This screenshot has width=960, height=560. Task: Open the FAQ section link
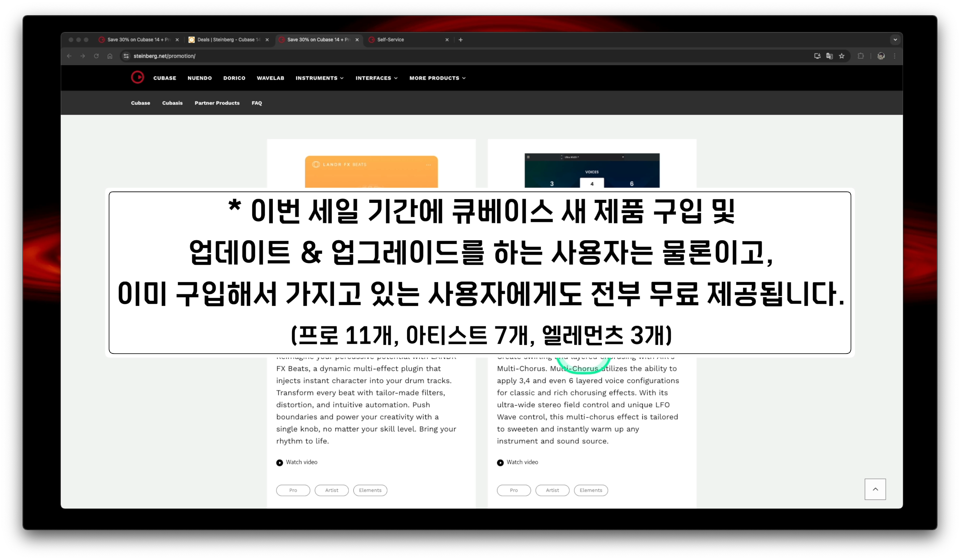click(257, 103)
